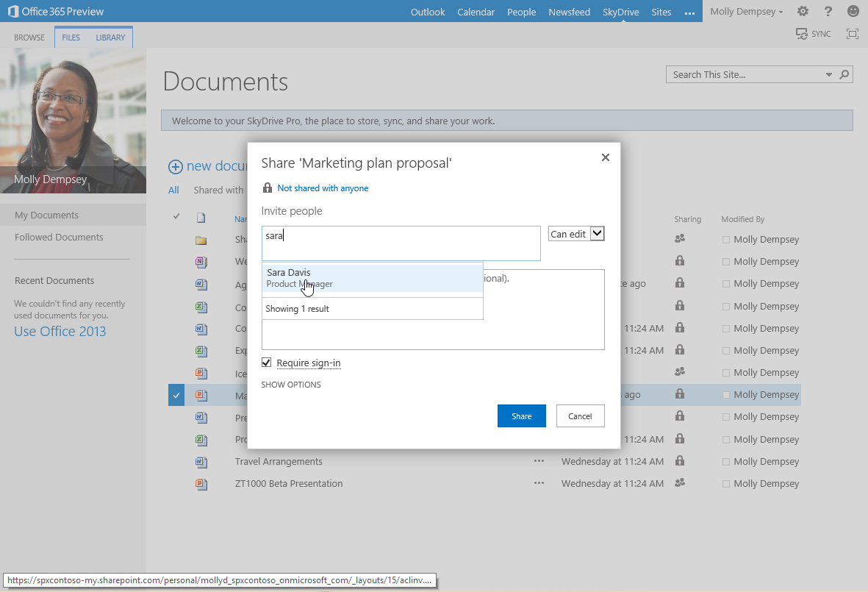This screenshot has width=868, height=592.
Task: Toggle the Require sign-in checkbox
Action: [x=267, y=363]
